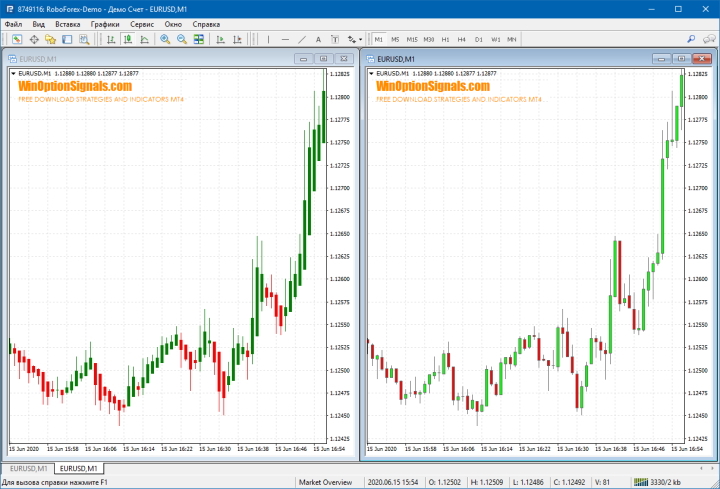Expand the arrows objects dropdown
The width and height of the screenshot is (720, 489).
359,39
